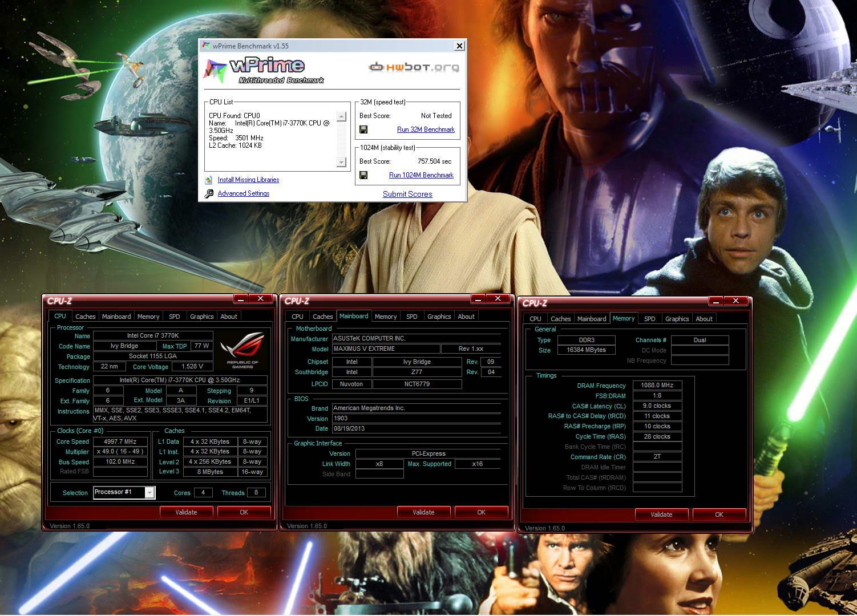This screenshot has height=616, width=857.
Task: Minimize the CPU-Z CPU tab window
Action: click(240, 299)
